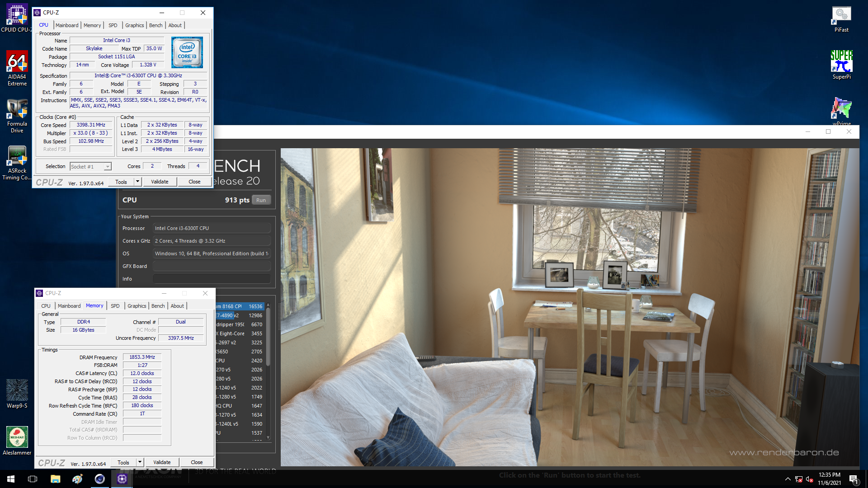This screenshot has width=868, height=488.
Task: Open Mainboard tab in lower CPU-Z
Action: [x=69, y=306]
